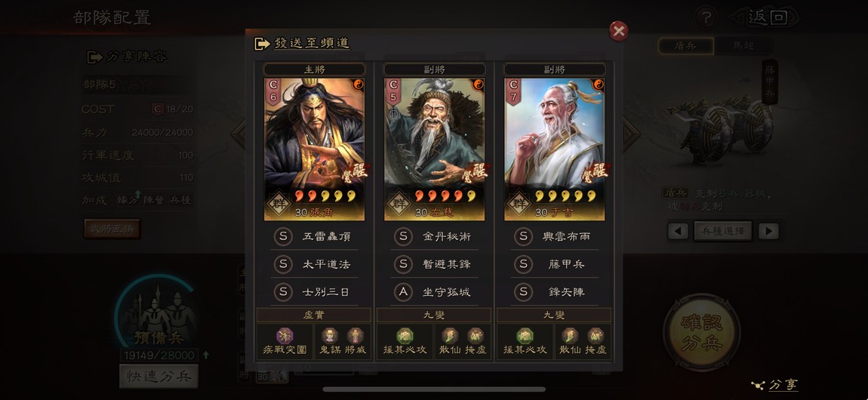Tap the 掩虛 icon under 左慈
The width and height of the screenshot is (868, 400).
coord(475,336)
